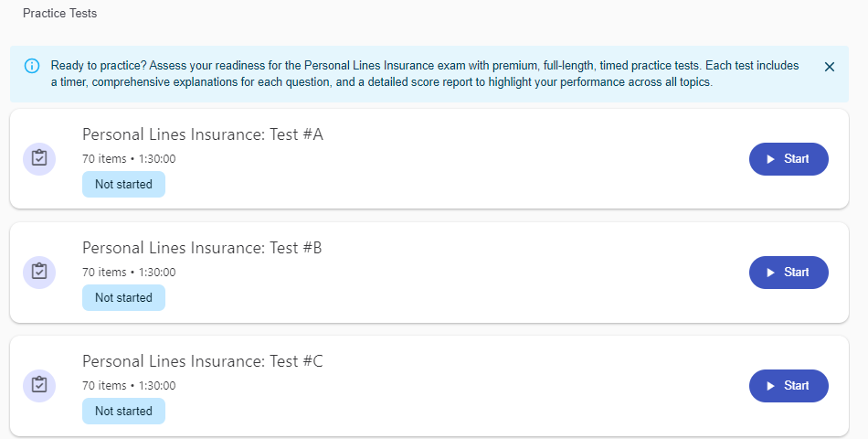Click the 70 items duration text for Test #A
Screen dimensions: 868x439
pos(129,159)
